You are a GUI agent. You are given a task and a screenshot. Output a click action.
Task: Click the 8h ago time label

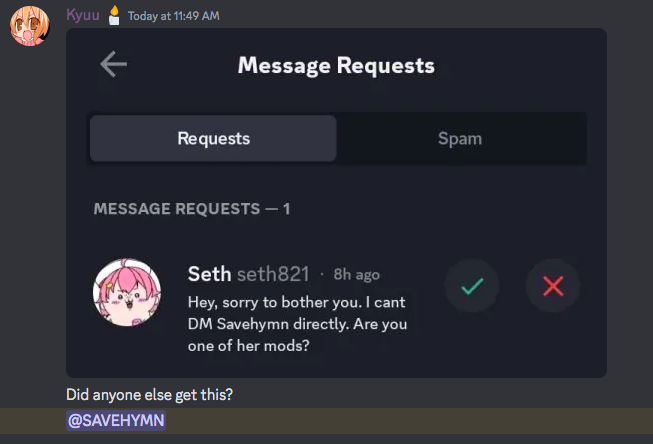[x=356, y=274]
